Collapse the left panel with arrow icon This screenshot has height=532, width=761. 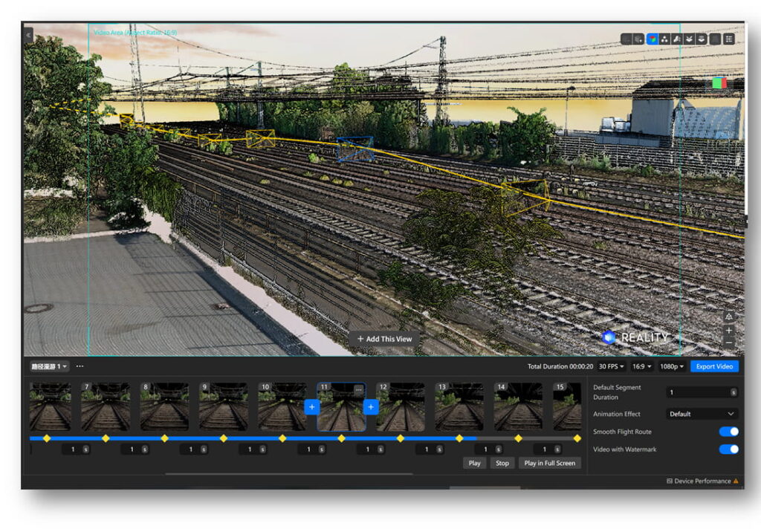tap(29, 35)
